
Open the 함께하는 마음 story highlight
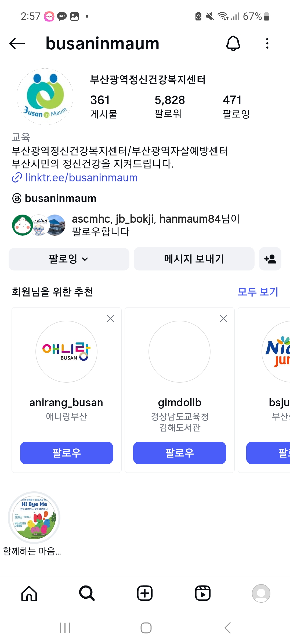click(x=34, y=518)
